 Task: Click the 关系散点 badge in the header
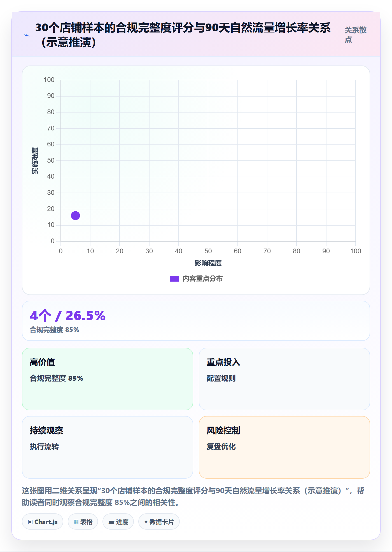(355, 35)
